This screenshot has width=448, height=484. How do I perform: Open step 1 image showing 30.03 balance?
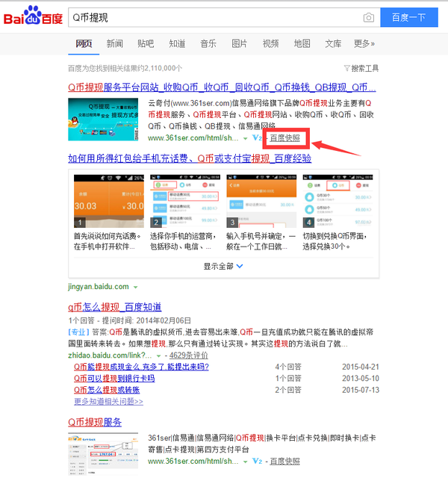[x=108, y=201]
